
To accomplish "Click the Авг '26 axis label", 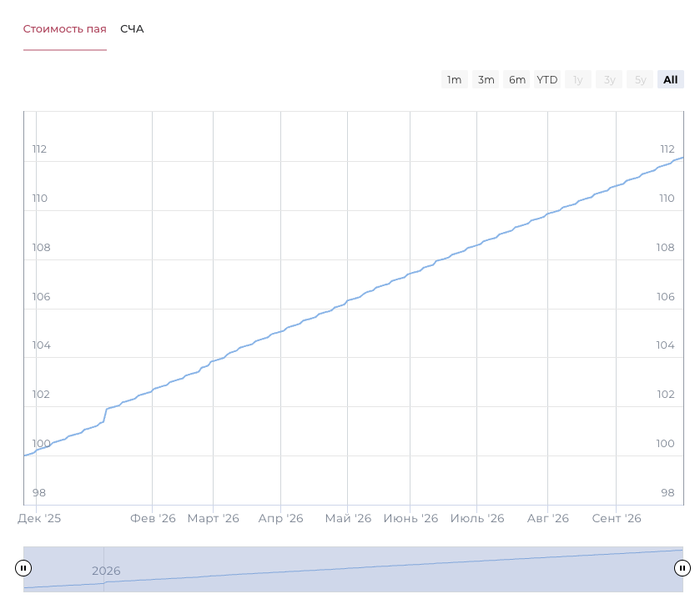I will (548, 518).
